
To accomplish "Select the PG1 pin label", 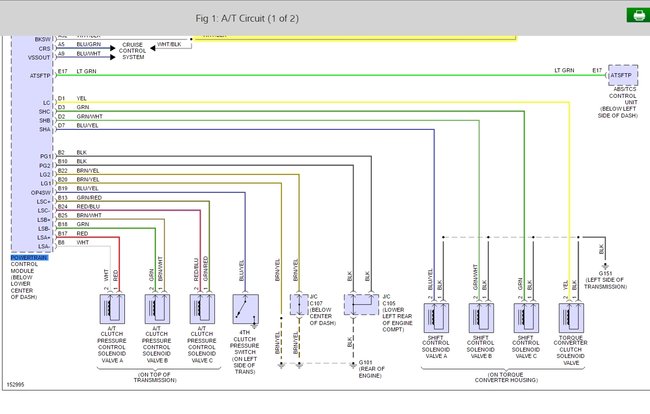I will coord(45,156).
